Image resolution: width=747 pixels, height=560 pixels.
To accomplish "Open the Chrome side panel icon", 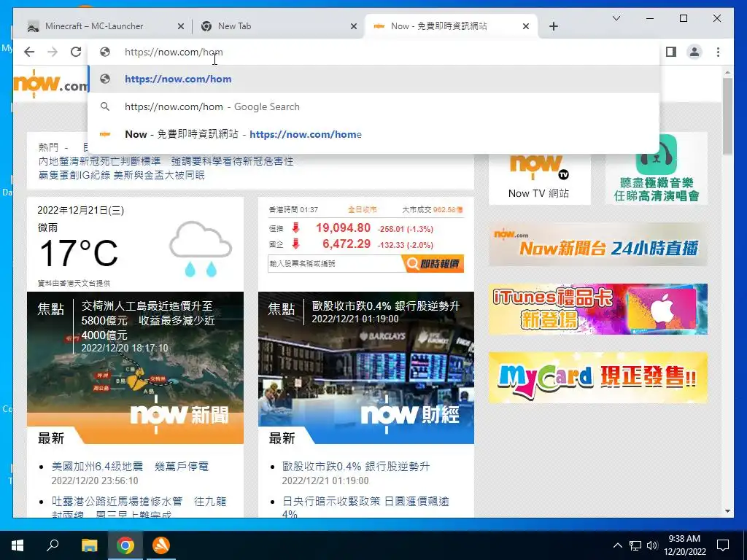I will (x=671, y=52).
